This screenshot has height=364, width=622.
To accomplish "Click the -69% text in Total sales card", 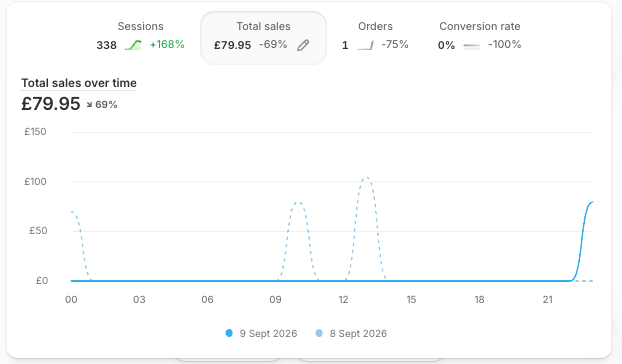I will (273, 44).
